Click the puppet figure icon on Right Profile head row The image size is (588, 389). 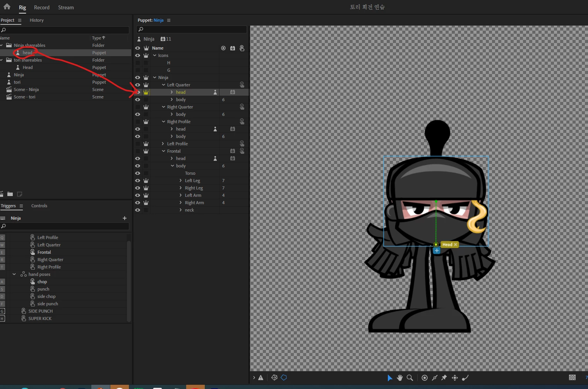(215, 129)
